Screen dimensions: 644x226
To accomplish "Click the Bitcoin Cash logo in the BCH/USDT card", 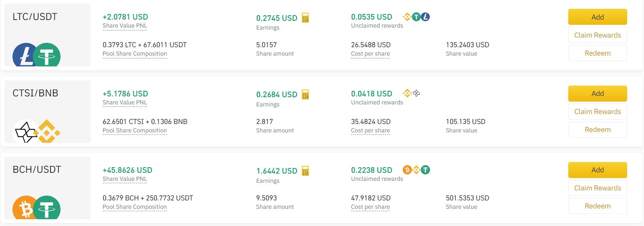I will [x=25, y=208].
